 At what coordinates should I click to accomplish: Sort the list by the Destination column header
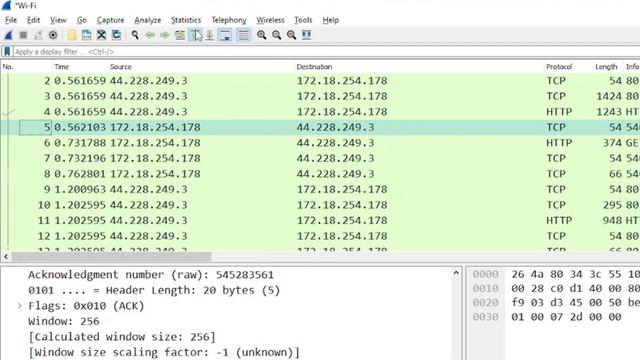click(x=419, y=67)
